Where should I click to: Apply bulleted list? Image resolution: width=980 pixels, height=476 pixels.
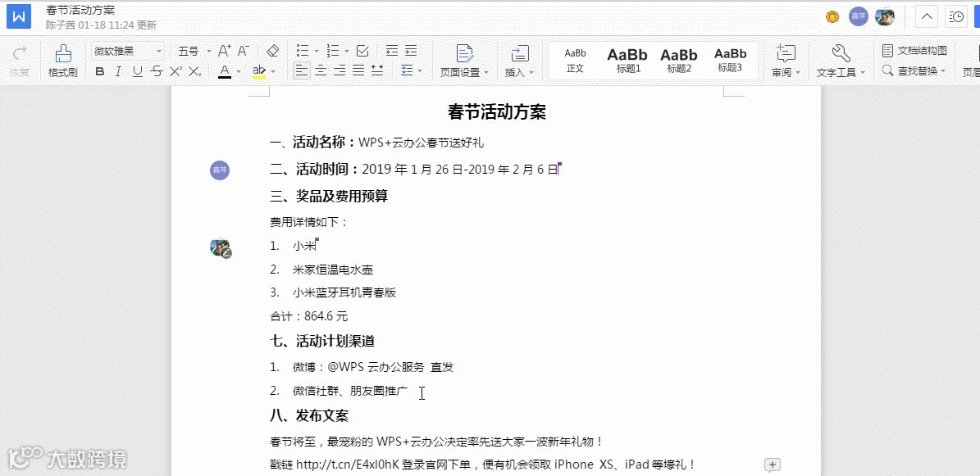pyautogui.click(x=303, y=51)
